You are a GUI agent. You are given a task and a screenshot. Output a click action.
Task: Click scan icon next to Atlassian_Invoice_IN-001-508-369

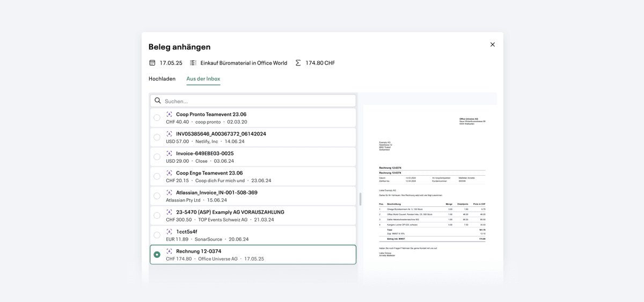[x=170, y=192]
